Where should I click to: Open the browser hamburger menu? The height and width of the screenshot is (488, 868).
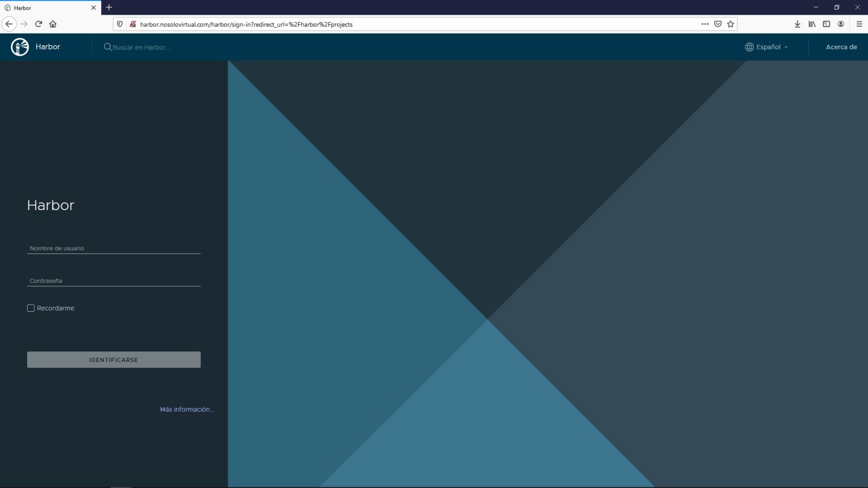tap(858, 24)
